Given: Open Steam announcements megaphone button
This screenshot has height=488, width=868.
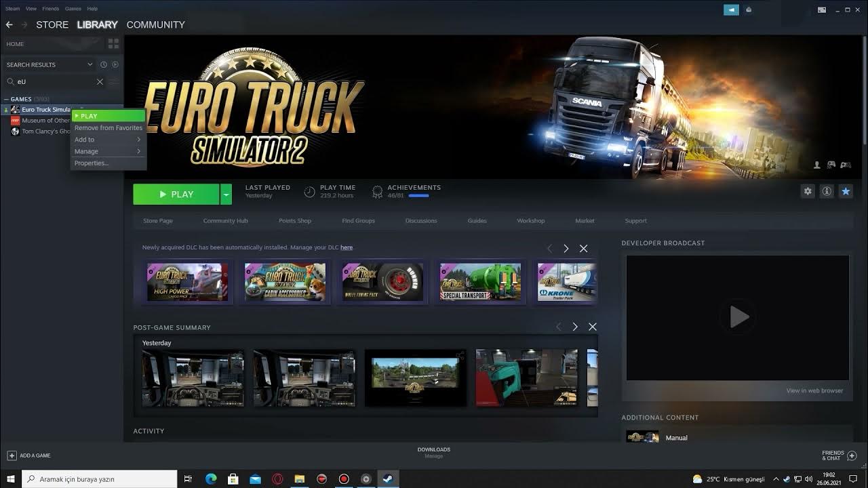Looking at the screenshot, I should [x=731, y=9].
